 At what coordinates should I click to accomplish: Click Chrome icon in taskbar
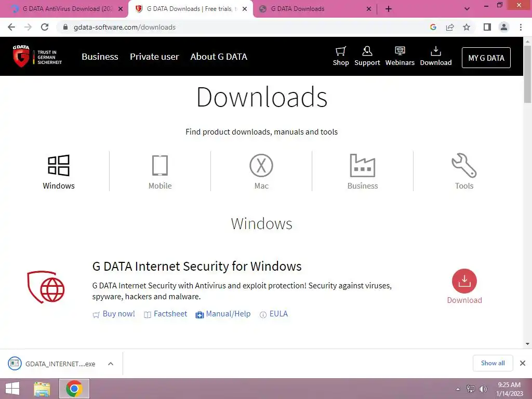[x=74, y=389]
